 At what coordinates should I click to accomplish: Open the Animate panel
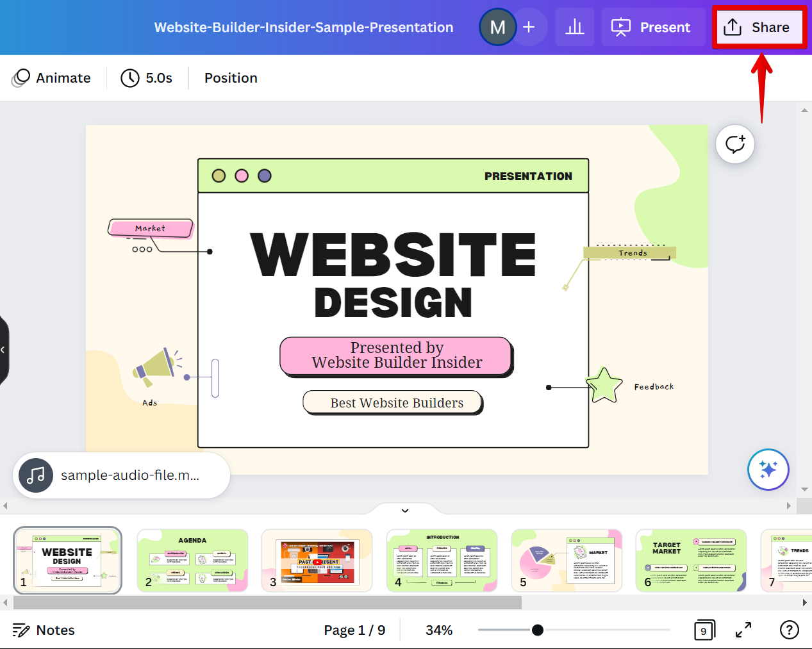tap(51, 78)
